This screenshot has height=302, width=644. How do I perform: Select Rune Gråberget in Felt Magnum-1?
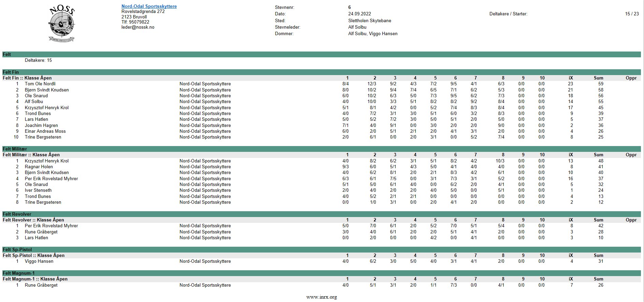coord(41,285)
